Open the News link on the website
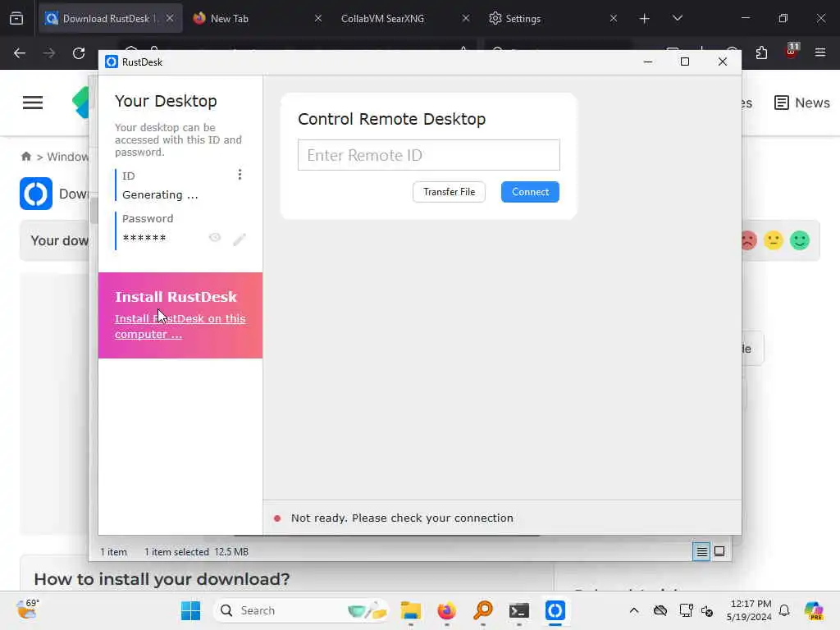840x630 pixels. click(x=802, y=103)
